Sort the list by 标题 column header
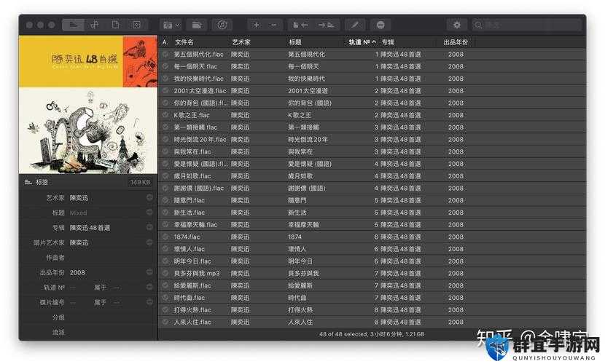 [x=295, y=42]
